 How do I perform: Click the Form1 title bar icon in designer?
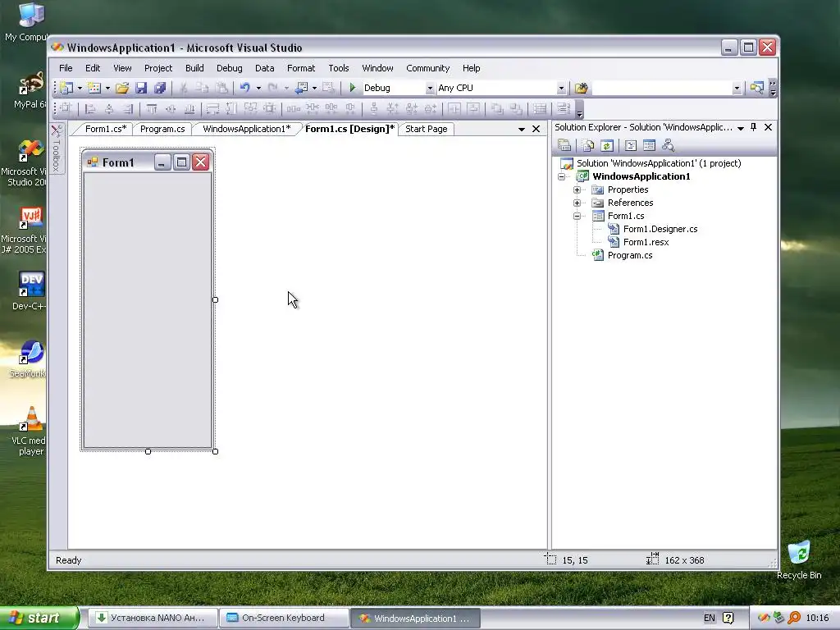[x=93, y=162]
